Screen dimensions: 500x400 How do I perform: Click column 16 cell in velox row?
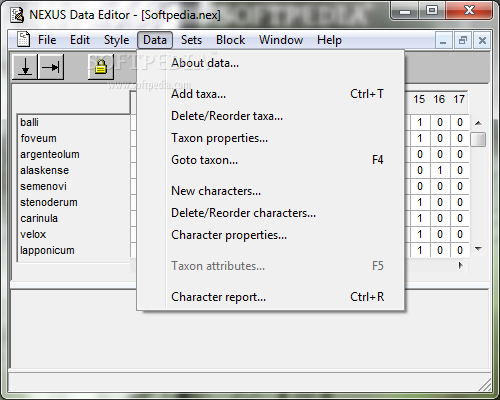pos(440,234)
